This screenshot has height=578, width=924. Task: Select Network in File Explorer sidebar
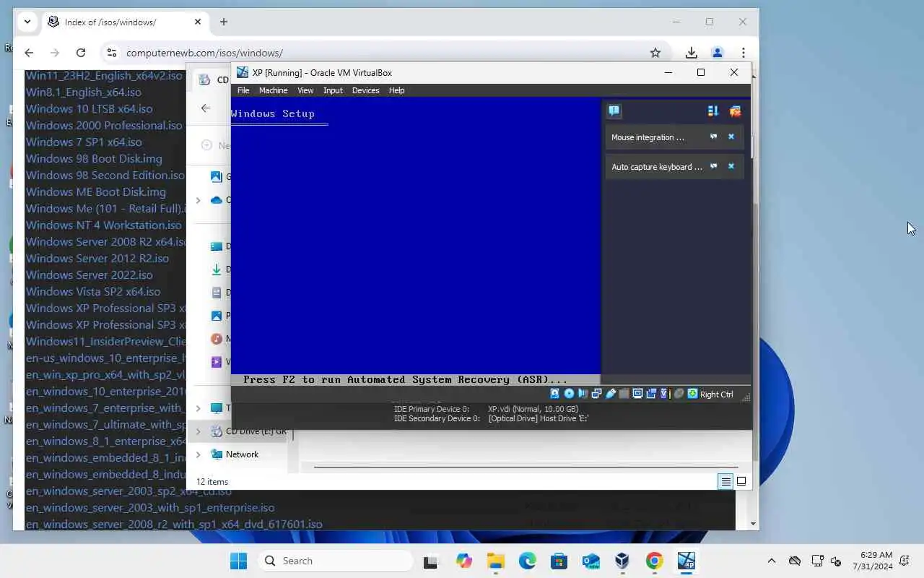242,454
